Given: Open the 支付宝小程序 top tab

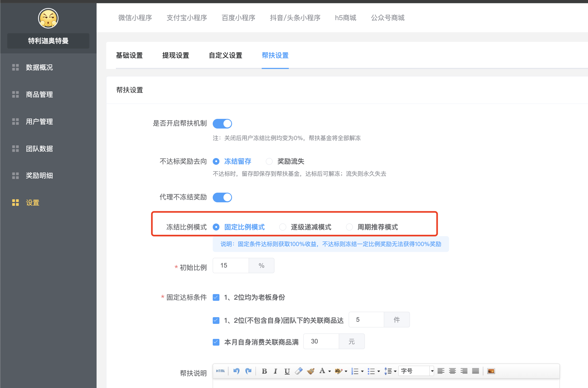Looking at the screenshot, I should 187,18.
